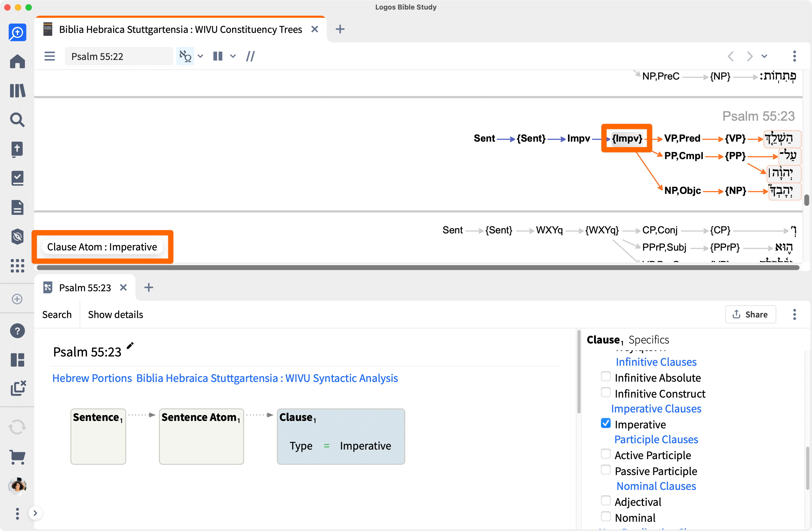Open the Library books icon
812x531 pixels.
[17, 91]
